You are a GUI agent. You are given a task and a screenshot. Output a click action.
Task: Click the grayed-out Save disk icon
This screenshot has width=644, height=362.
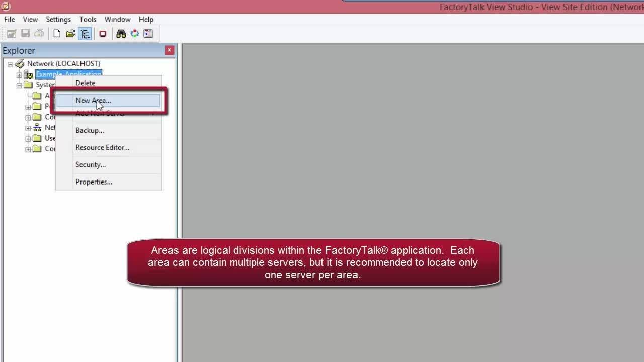click(x=25, y=34)
